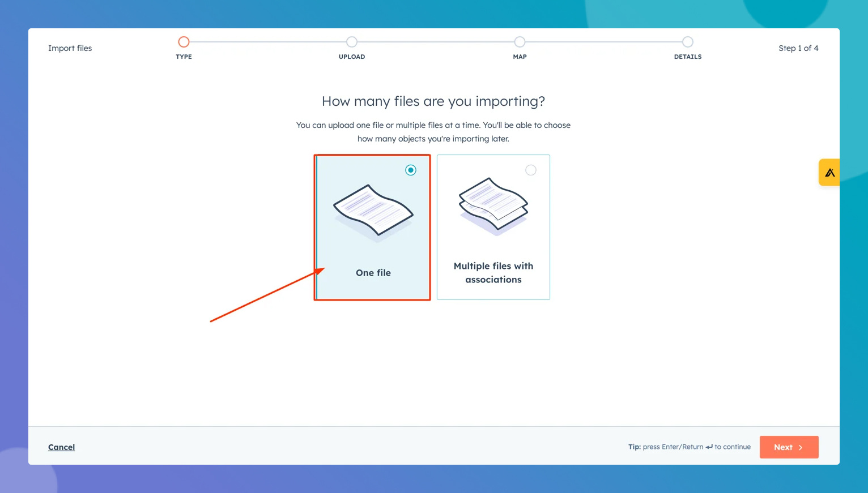Go to the UPLOAD step label

pos(352,57)
